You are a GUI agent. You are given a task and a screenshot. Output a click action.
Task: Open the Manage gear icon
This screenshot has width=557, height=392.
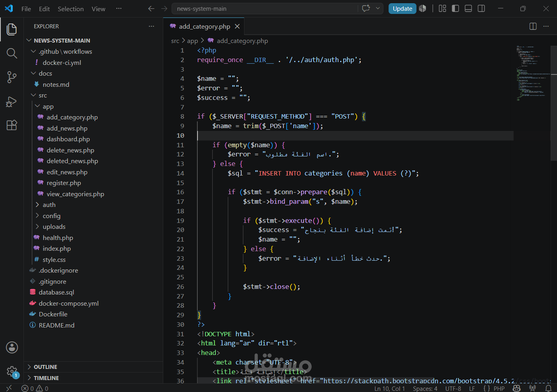[x=12, y=372]
